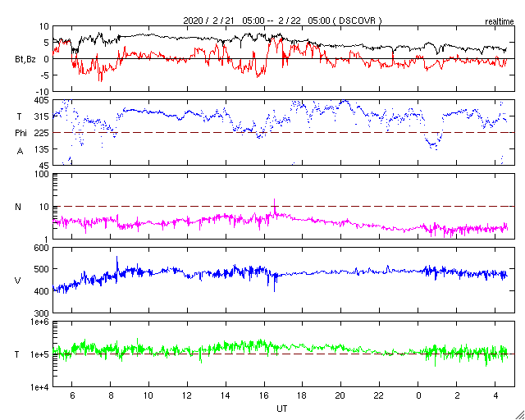Click the 'Bt,Bz' axis label
Image resolution: width=525 pixels, height=420 pixels.
tap(25, 62)
